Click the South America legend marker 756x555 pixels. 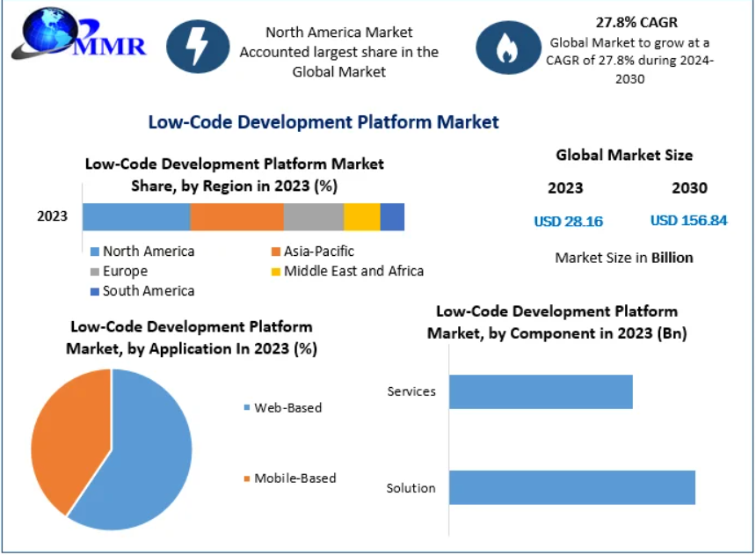(x=95, y=291)
